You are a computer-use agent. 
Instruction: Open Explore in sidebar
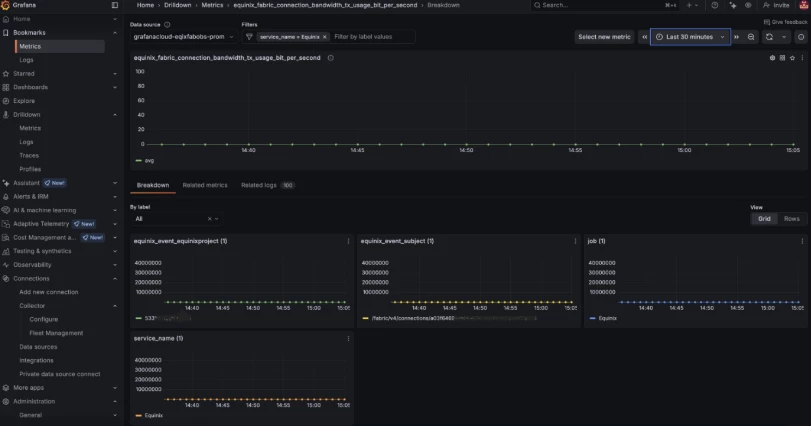24,101
